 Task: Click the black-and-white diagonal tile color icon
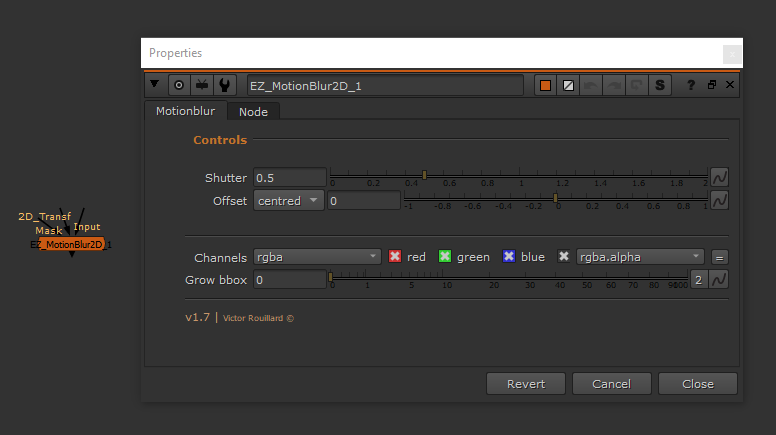(569, 85)
